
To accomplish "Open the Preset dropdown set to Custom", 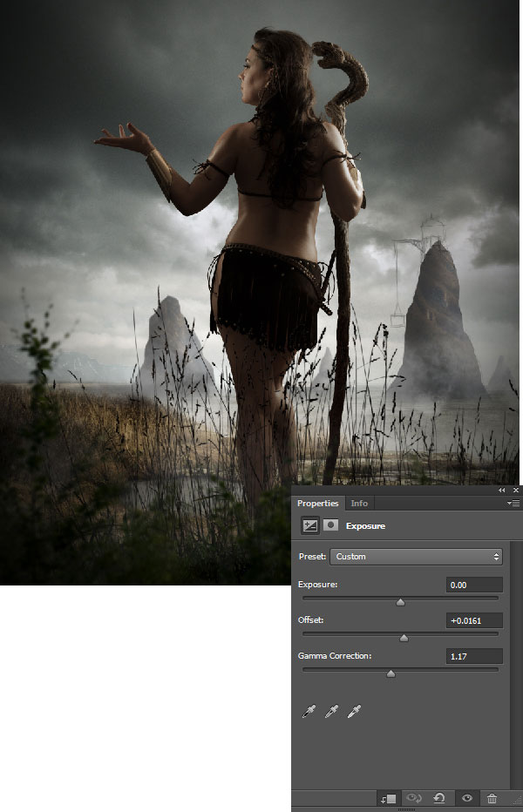I will (417, 557).
